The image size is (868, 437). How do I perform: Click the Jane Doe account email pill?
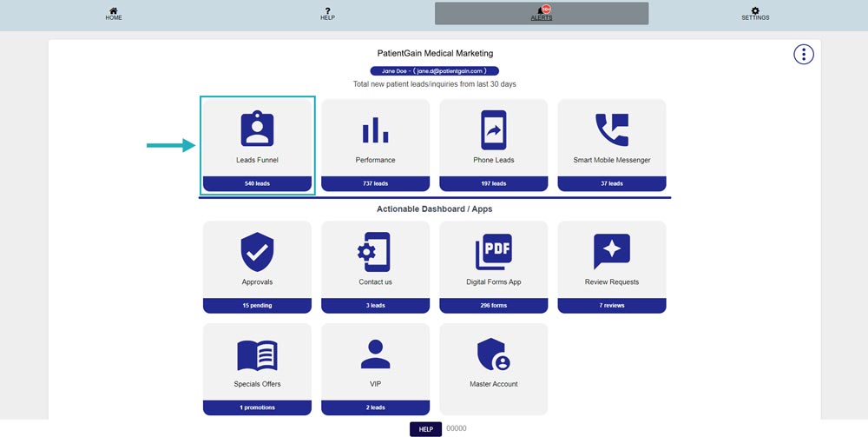(435, 71)
